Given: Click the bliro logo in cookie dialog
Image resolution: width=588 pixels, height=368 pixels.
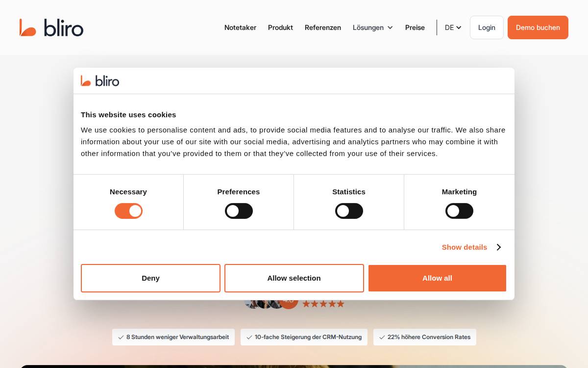Looking at the screenshot, I should tap(100, 81).
